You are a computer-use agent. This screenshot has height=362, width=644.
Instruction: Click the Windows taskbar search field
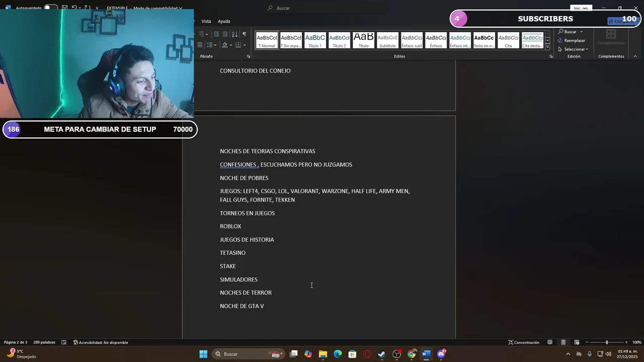click(x=249, y=354)
